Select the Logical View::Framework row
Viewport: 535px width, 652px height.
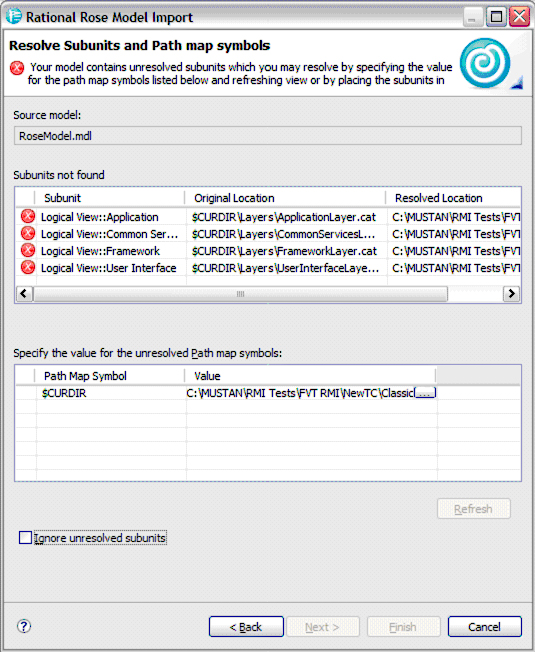pyautogui.click(x=268, y=251)
